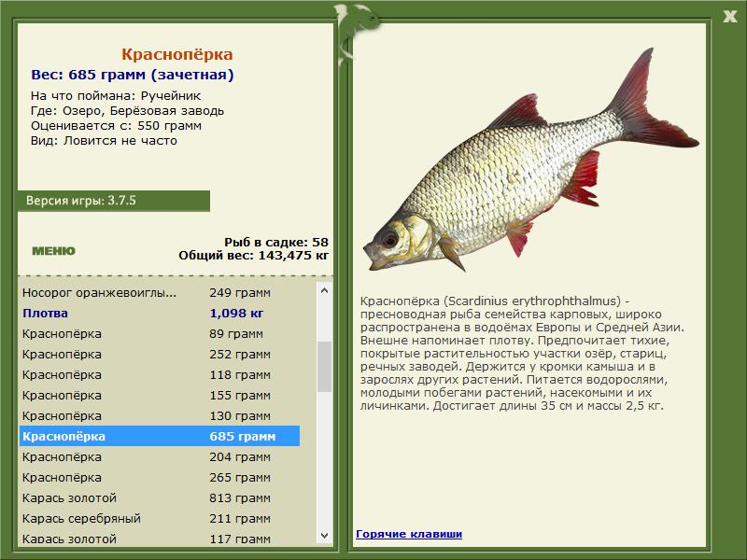Image resolution: width=747 pixels, height=560 pixels.
Task: Select Краснопёрка weighing 252 грамм
Action: click(160, 355)
